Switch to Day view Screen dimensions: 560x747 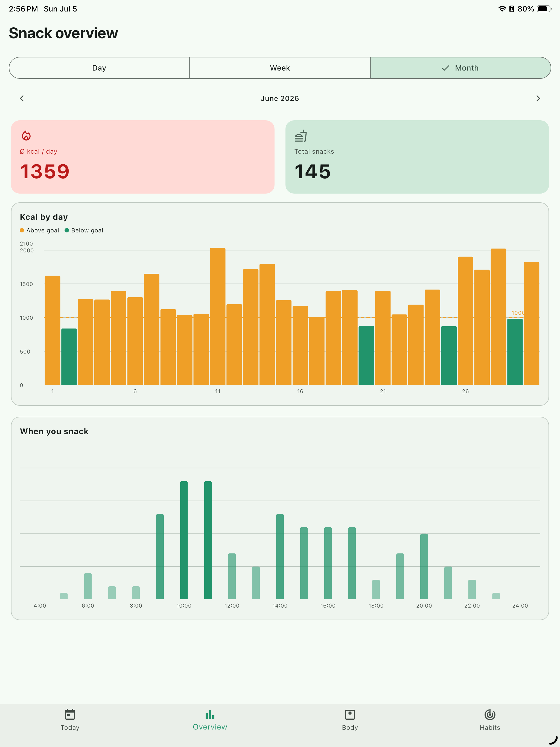pos(99,68)
